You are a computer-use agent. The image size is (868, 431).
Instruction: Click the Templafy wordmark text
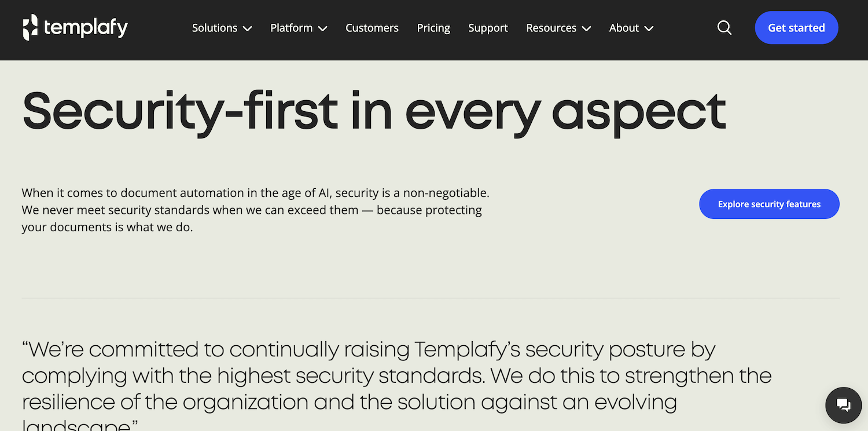86,28
